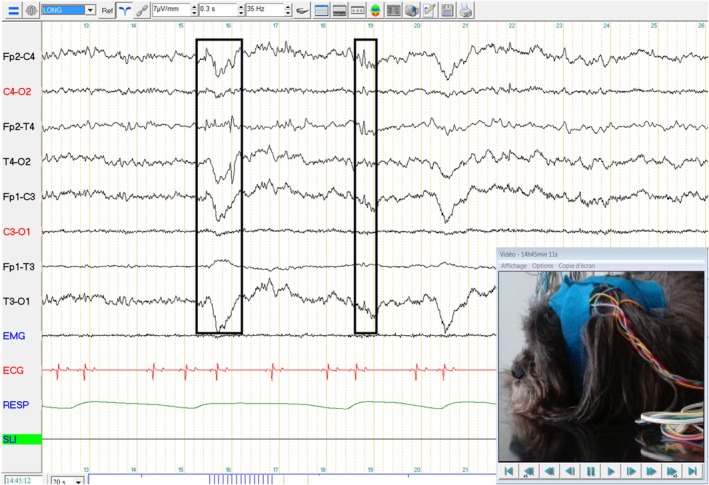Screen dimensions: 709x485
Task: Open the Options menu in video window
Action: (x=543, y=266)
